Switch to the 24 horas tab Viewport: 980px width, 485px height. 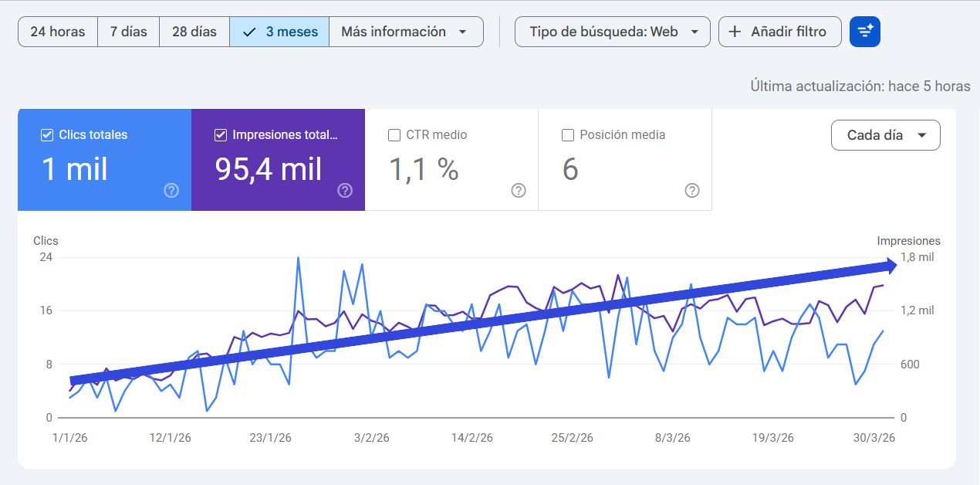tap(57, 32)
